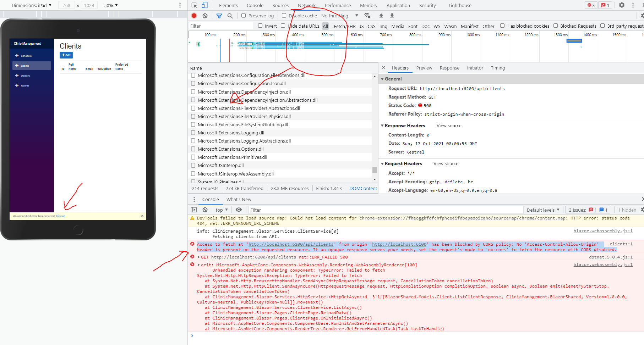Check the Microsoft.Extensions.Logging.dll request checkbox

click(193, 133)
